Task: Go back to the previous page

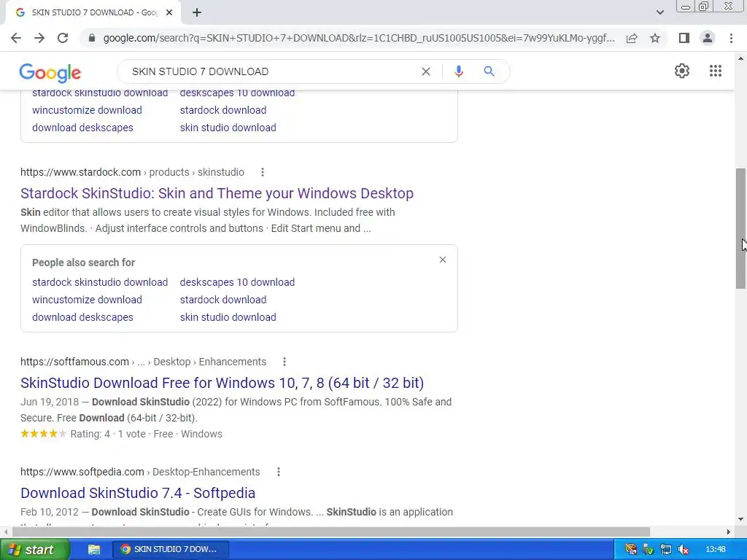Action: (x=16, y=38)
